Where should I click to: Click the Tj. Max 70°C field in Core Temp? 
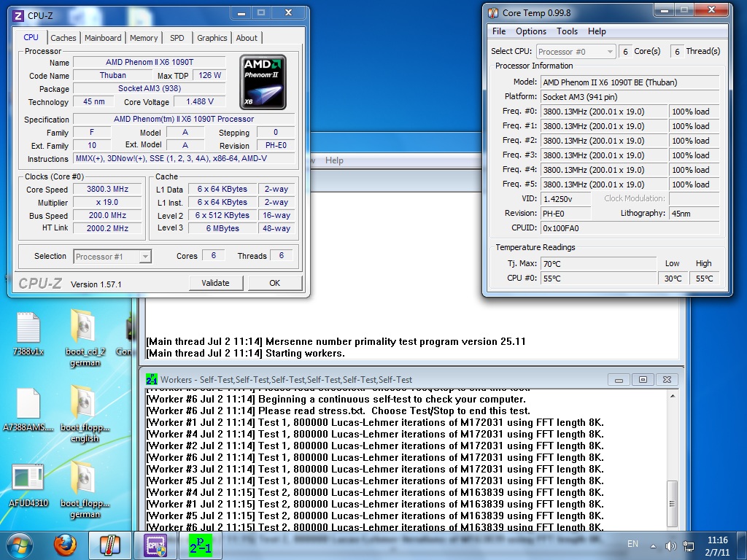click(x=598, y=263)
